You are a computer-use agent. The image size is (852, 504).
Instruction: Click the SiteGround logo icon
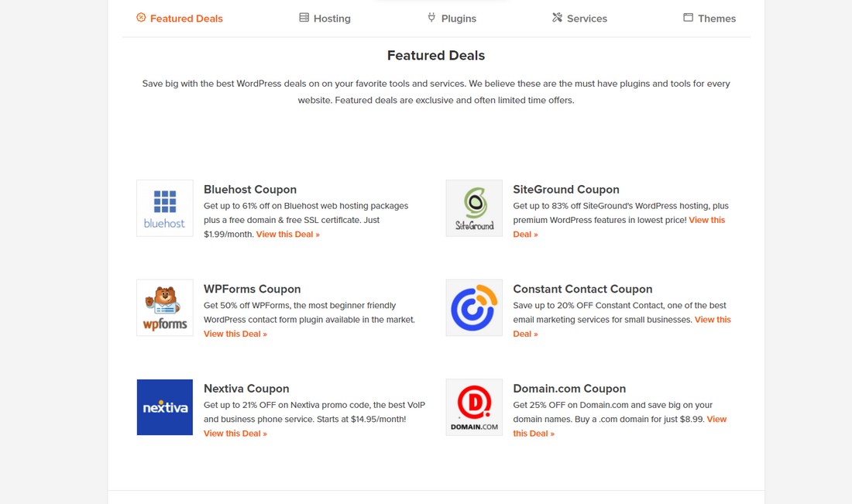click(x=474, y=208)
